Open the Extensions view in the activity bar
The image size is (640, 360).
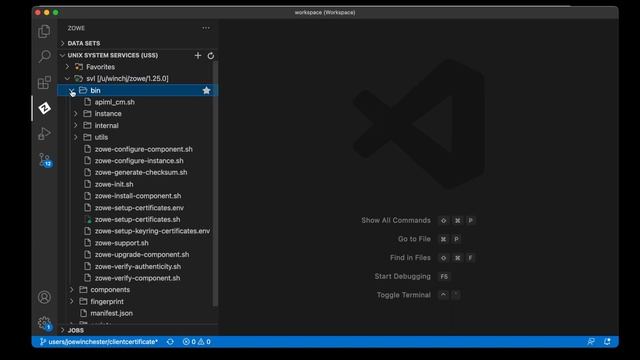[x=44, y=82]
